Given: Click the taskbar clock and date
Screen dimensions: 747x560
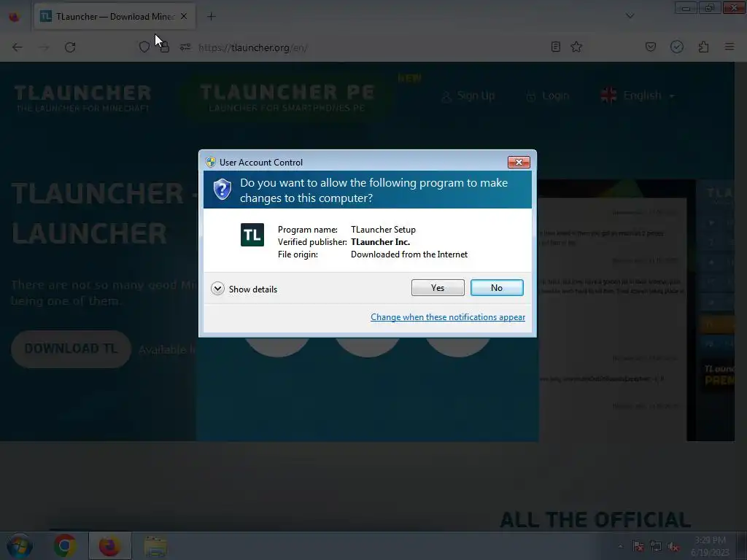Looking at the screenshot, I should (x=710, y=546).
